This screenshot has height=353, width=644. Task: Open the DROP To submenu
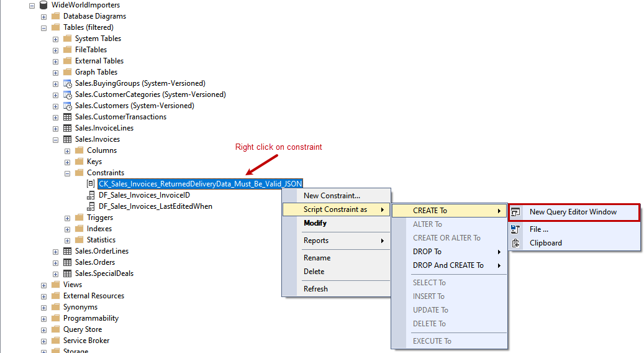[x=450, y=252]
